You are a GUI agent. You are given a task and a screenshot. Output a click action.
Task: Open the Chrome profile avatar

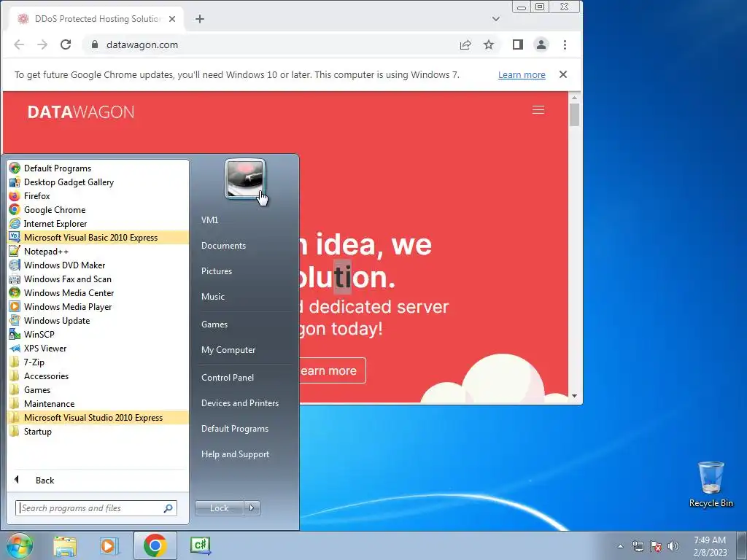click(x=541, y=44)
